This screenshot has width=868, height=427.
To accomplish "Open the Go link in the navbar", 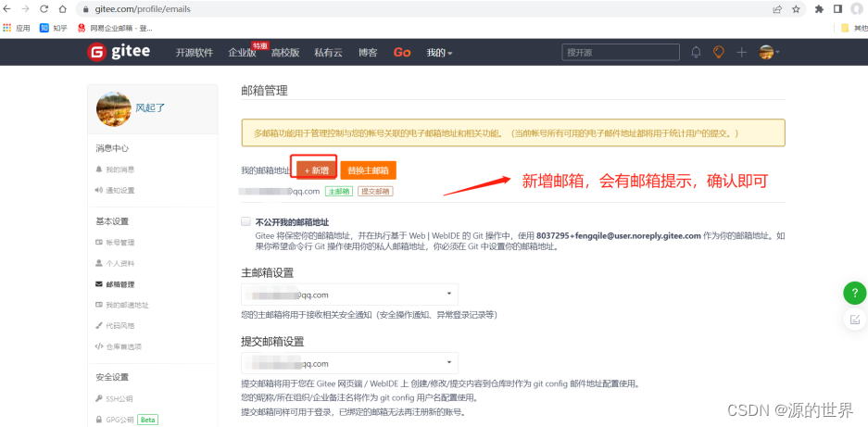I will click(x=402, y=53).
